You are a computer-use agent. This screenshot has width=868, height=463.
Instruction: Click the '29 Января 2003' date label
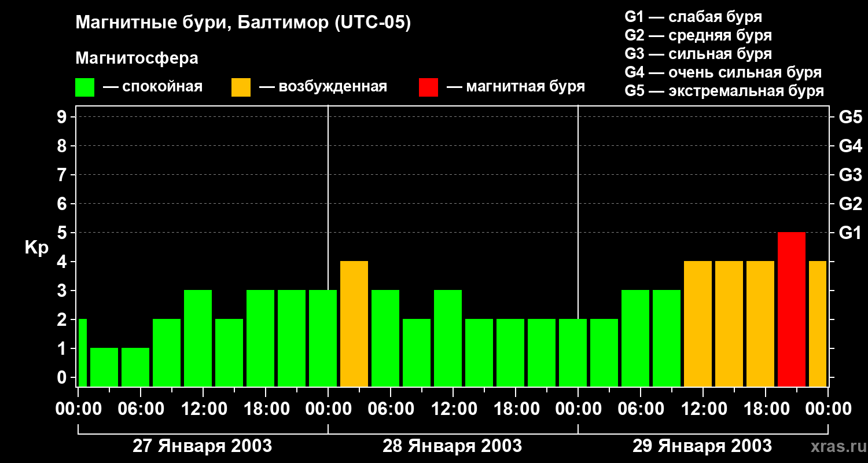703,446
